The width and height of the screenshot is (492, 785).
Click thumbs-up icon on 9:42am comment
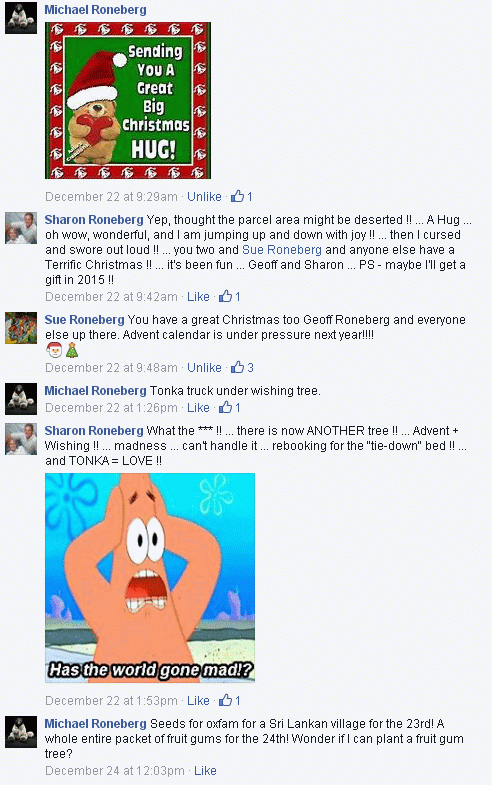(225, 296)
